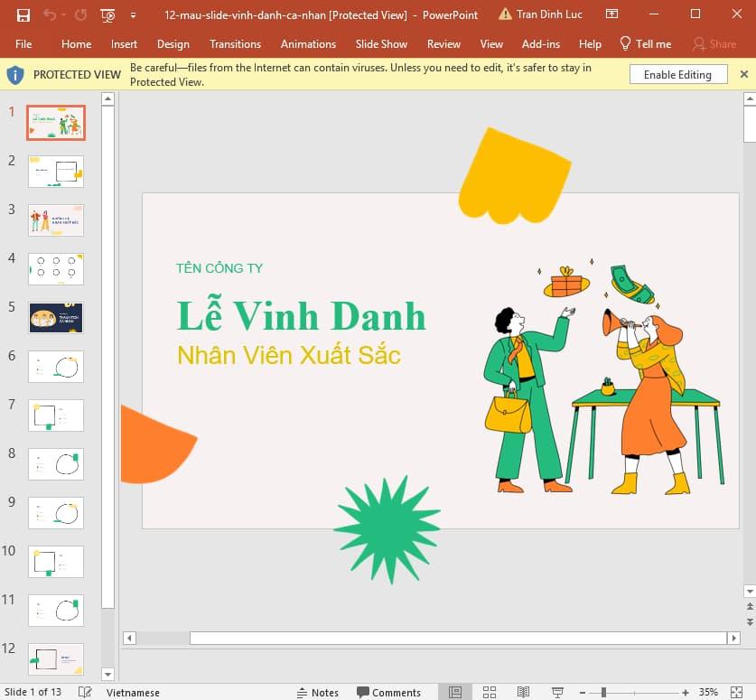Viewport: 756px width, 700px height.
Task: Select slide 5 thumbnail in the panel
Action: [55, 317]
